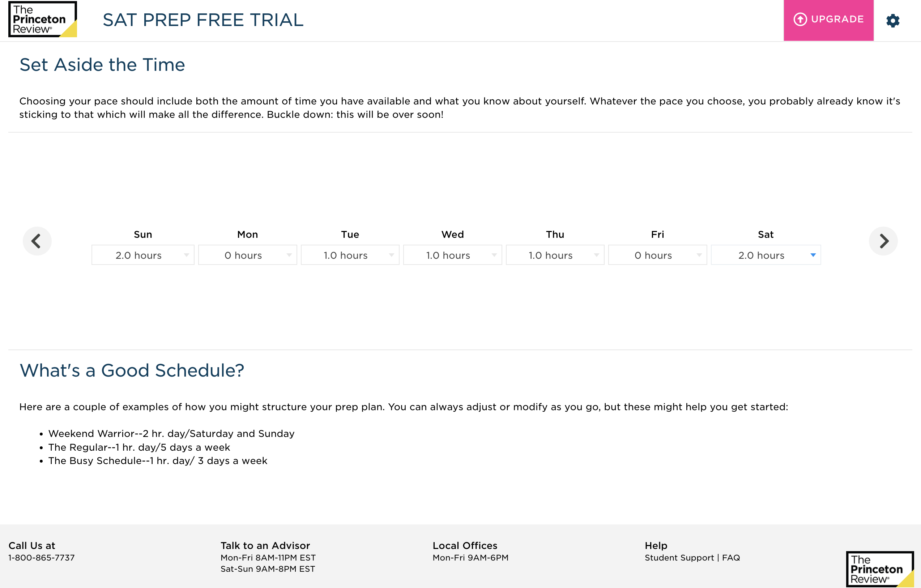The width and height of the screenshot is (921, 588).
Task: Go to next step with right arrow
Action: click(883, 241)
